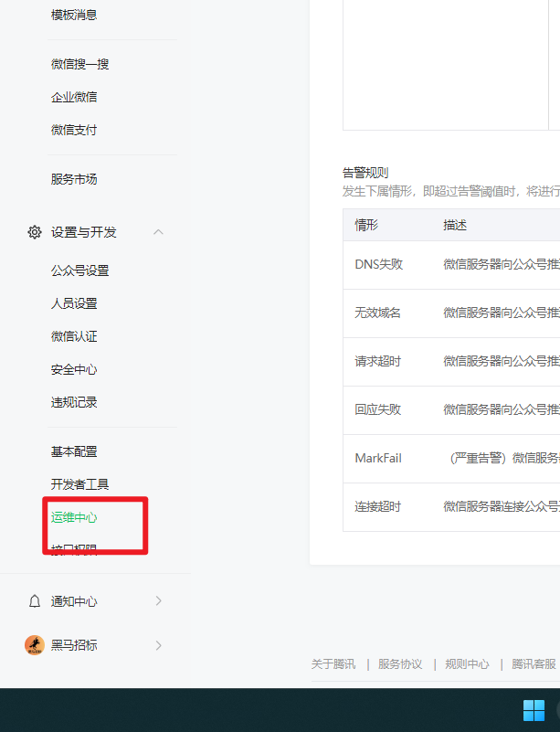Click the 告警规则 heading

coord(365,173)
